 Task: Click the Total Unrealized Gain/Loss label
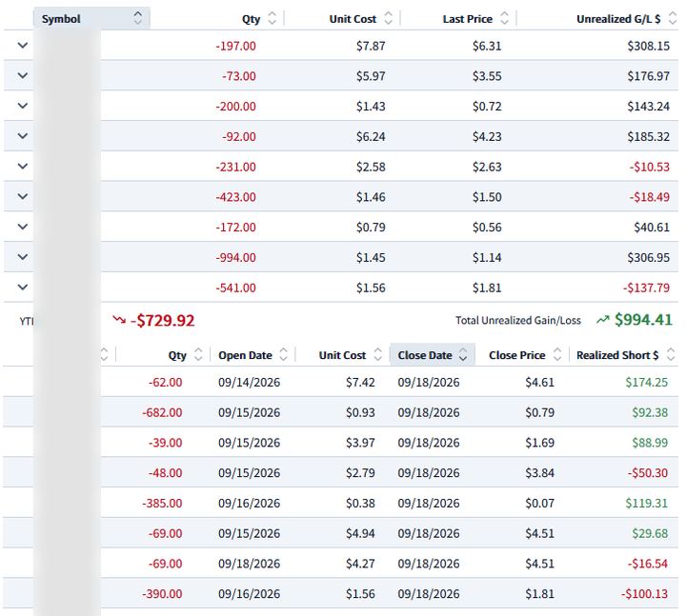[x=518, y=321]
